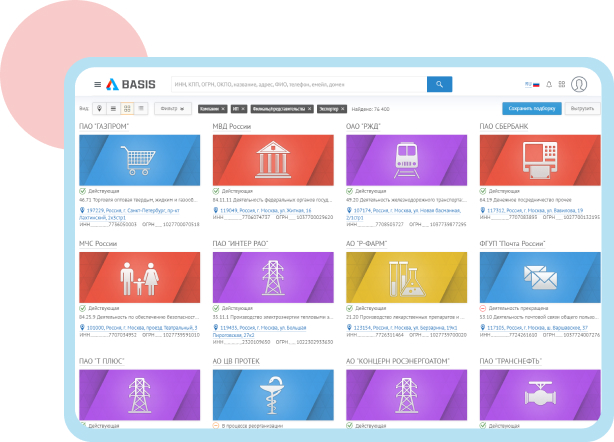Image resolution: width=614 pixels, height=442 pixels.
Task: Open the hamburger menu beside the BASIS logo
Action: tap(97, 85)
